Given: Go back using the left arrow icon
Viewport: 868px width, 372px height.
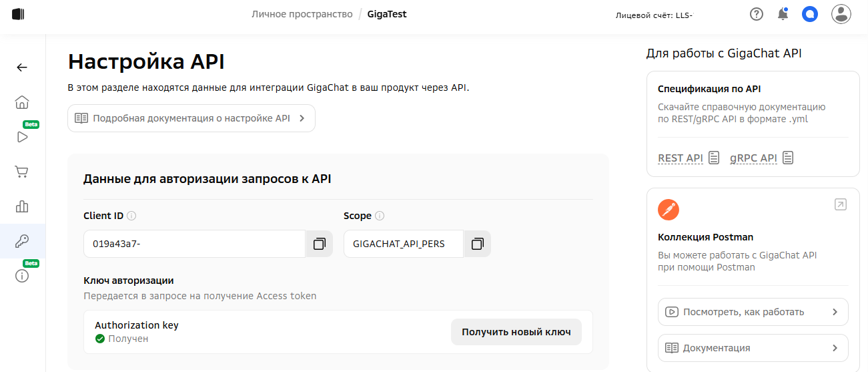Looking at the screenshot, I should (22, 67).
